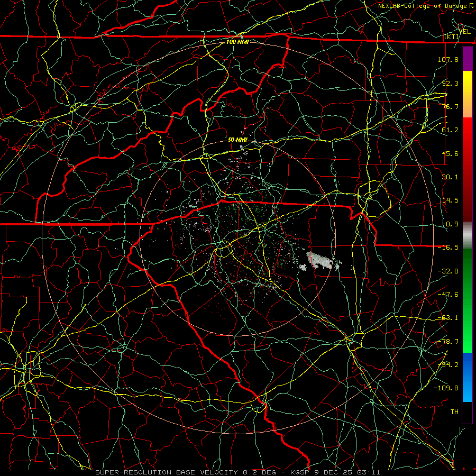The width and height of the screenshot is (476, 476).
Task: Click the VEL legend heading
Action: (464, 31)
